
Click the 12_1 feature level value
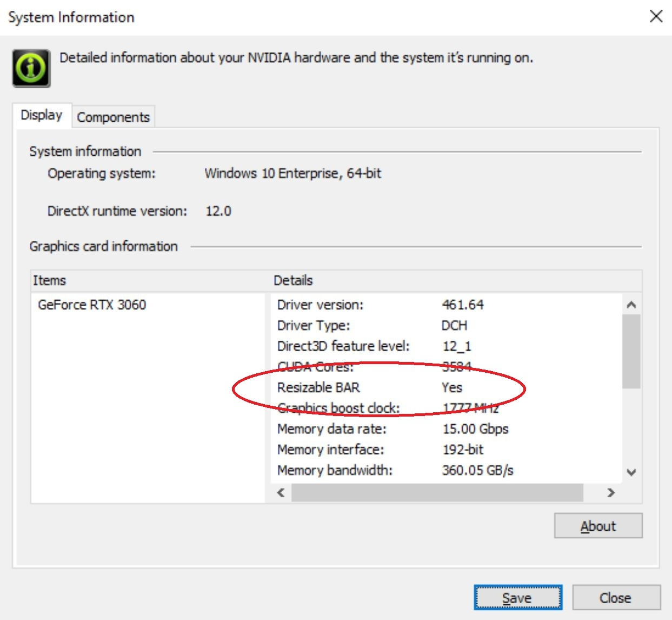click(457, 346)
